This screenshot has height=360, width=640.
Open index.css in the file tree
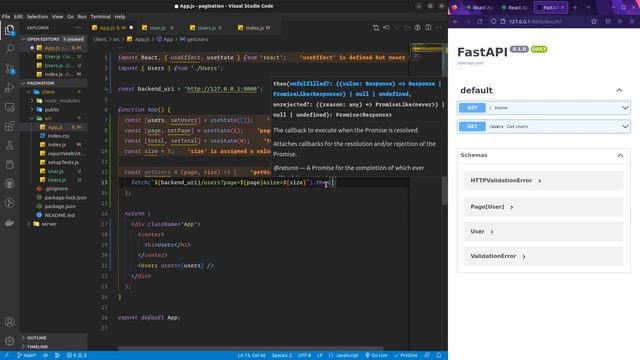(58, 136)
